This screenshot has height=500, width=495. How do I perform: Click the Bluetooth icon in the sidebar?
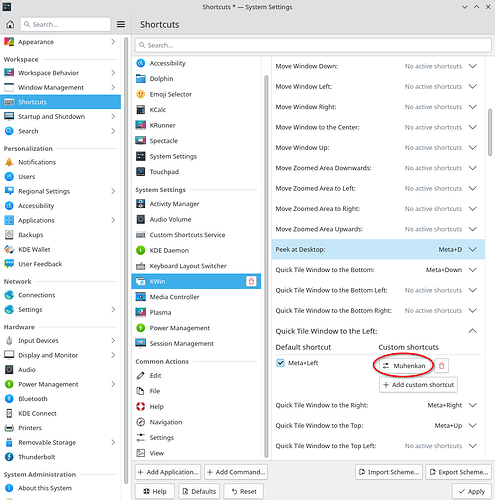click(9, 399)
